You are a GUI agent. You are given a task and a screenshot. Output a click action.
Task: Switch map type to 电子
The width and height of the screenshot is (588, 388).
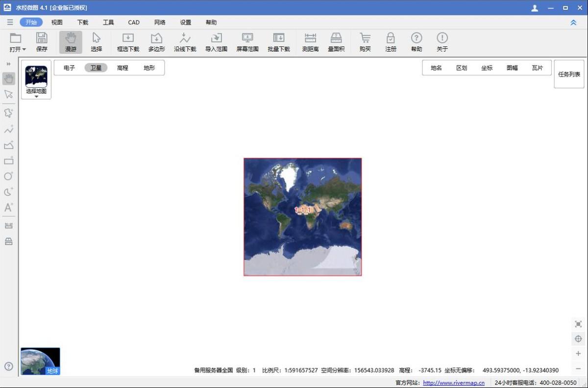click(69, 68)
